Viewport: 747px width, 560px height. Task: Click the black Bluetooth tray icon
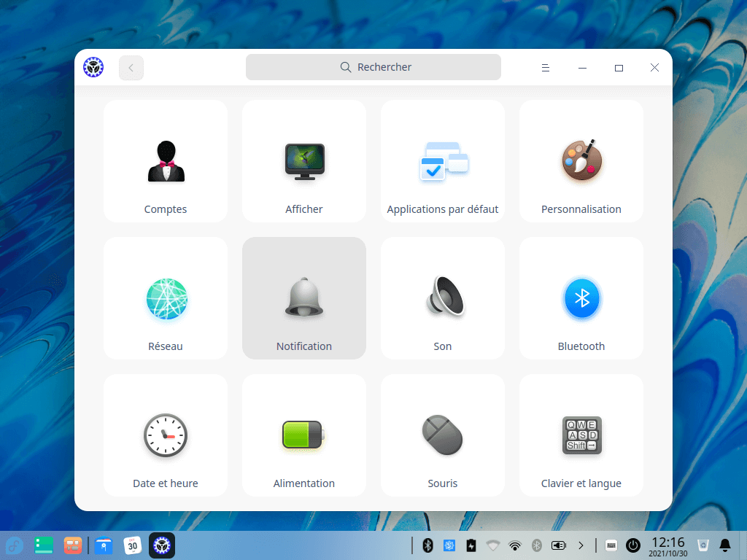427,545
